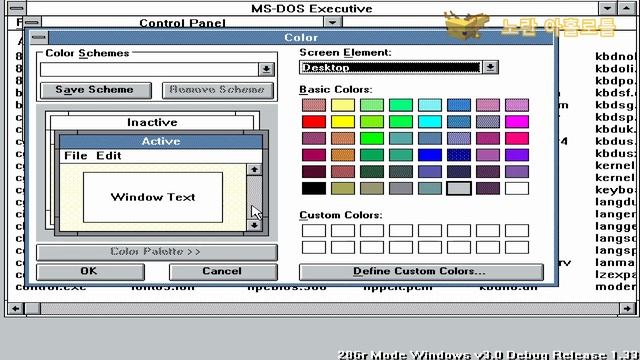Screen dimensions: 640x360
Task: Click MS-DOS Executive scroll left arrow
Action: [16, 309]
